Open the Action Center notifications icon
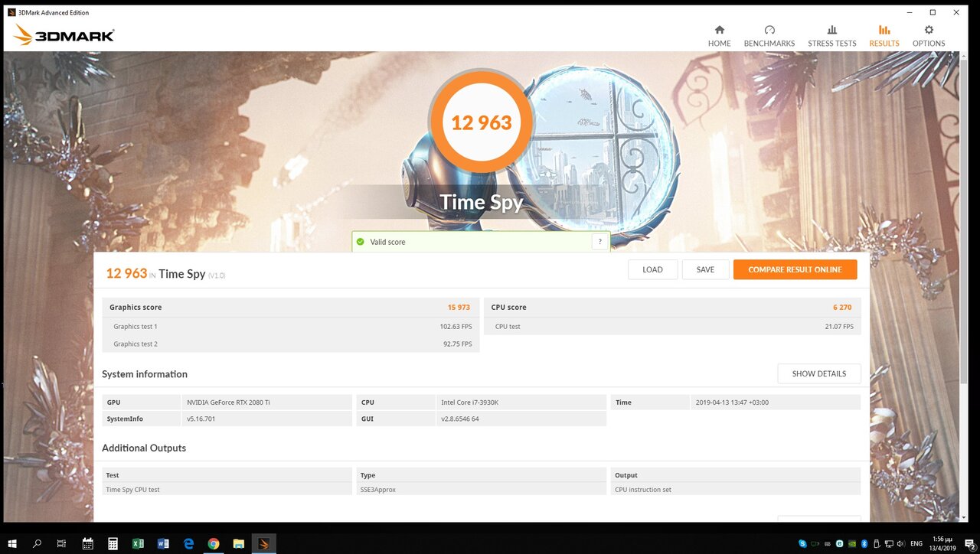The height and width of the screenshot is (554, 980). pyautogui.click(x=969, y=544)
